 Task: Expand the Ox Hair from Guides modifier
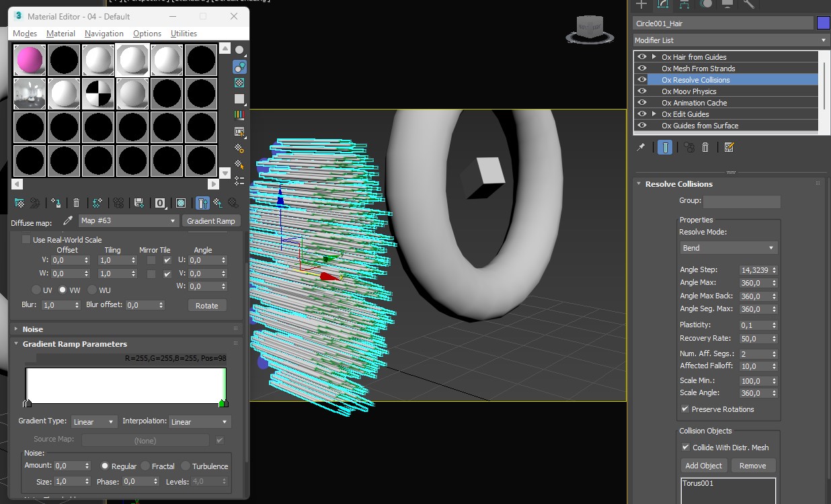coord(654,57)
